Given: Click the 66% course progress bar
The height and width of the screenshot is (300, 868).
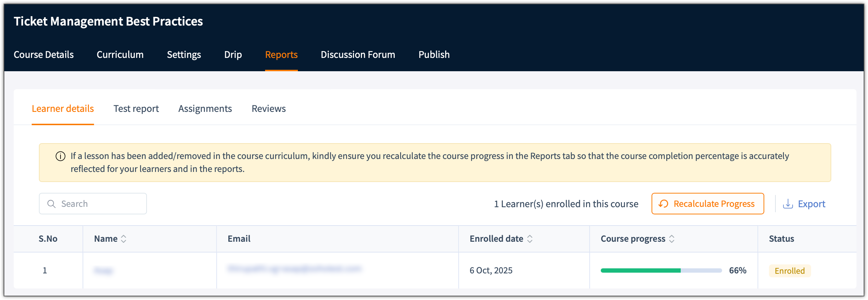Looking at the screenshot, I should (x=661, y=271).
